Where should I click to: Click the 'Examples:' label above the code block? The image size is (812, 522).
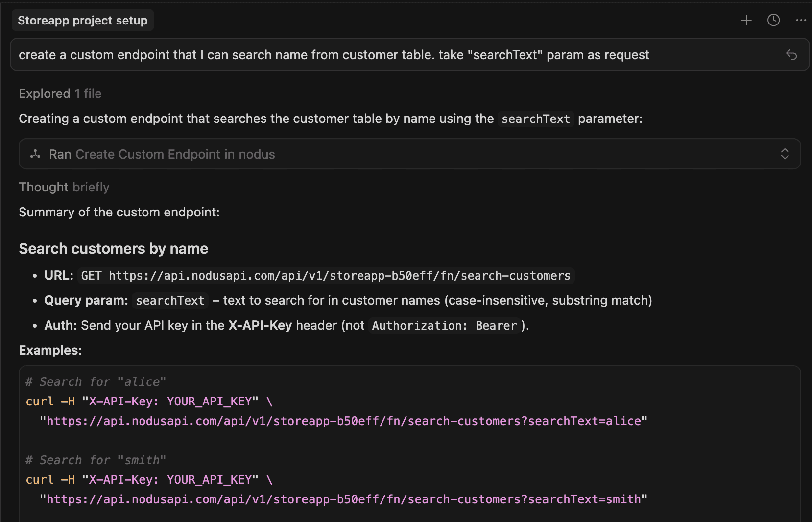tap(50, 350)
